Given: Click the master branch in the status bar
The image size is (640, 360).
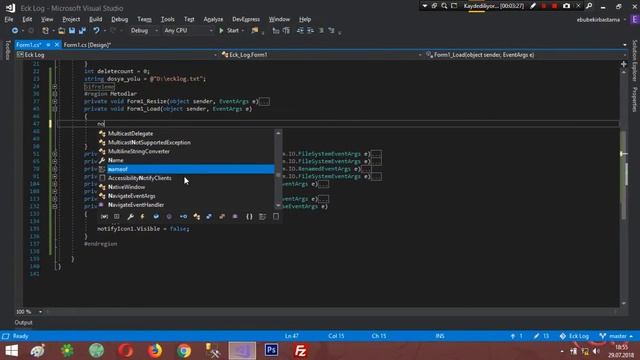Looking at the screenshot, I should [616, 336].
